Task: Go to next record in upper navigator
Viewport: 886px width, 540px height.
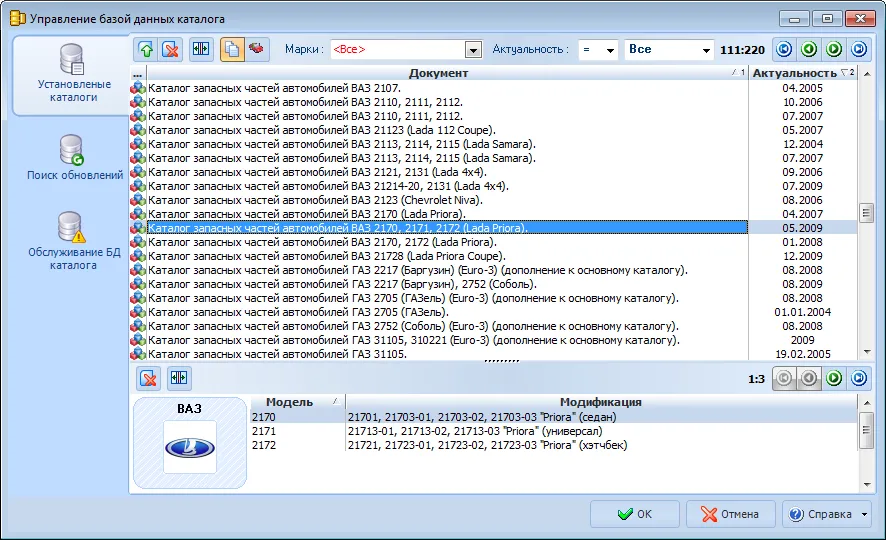Action: coord(834,50)
